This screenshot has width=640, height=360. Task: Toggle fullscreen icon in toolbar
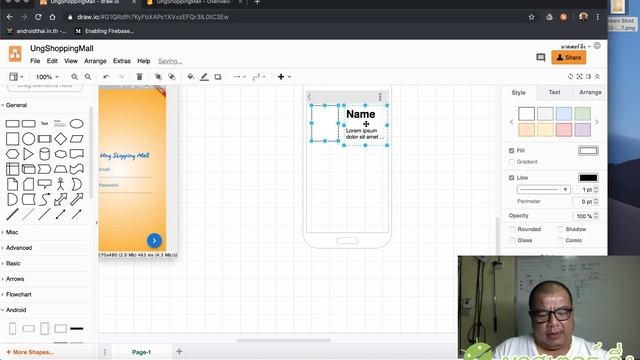point(579,77)
